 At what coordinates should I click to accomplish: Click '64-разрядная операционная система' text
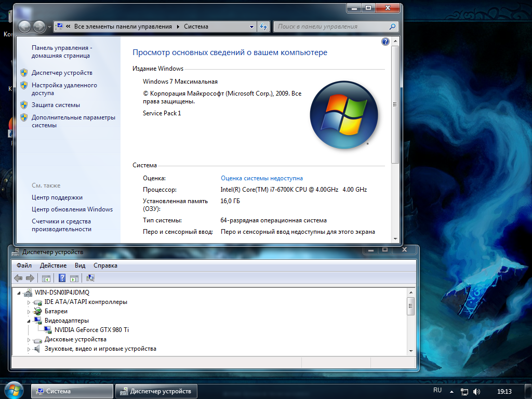pyautogui.click(x=273, y=220)
